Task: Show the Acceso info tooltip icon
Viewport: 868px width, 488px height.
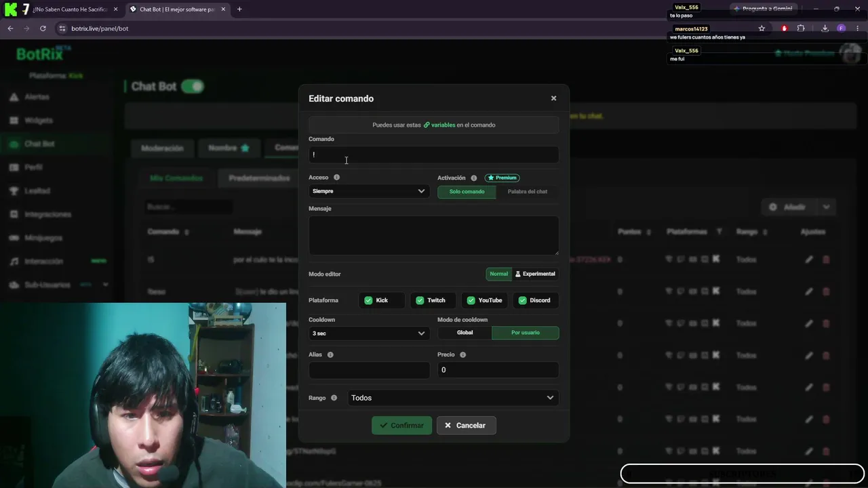Action: [336, 178]
